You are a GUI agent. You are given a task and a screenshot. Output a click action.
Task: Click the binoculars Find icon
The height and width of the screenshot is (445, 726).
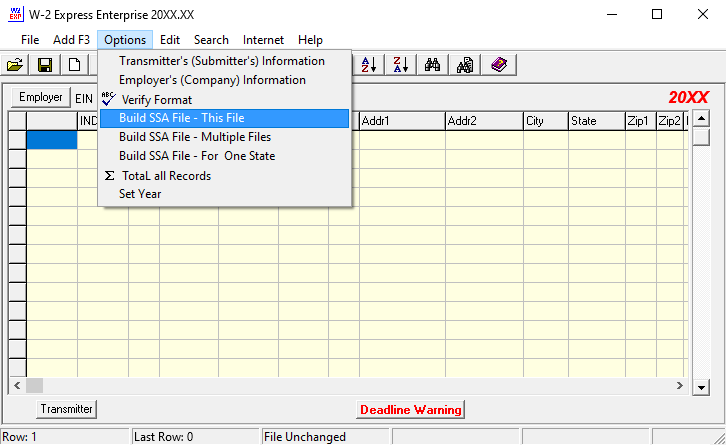433,65
